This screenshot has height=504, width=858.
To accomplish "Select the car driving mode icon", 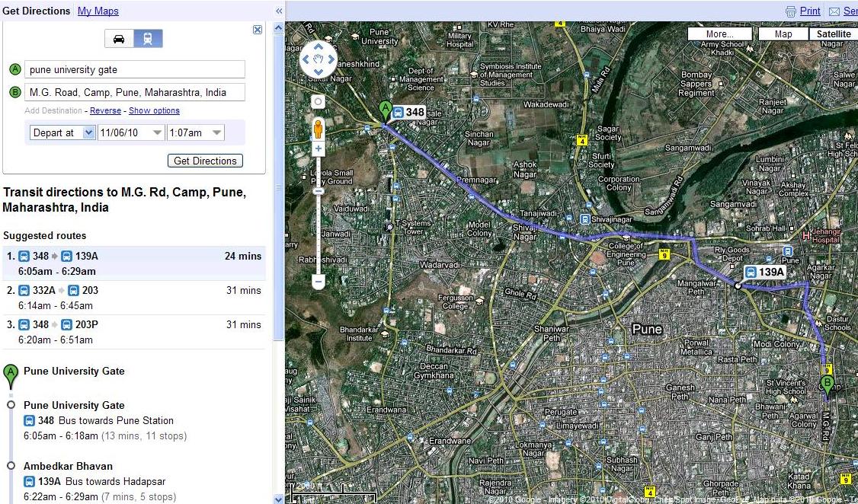I will [120, 39].
